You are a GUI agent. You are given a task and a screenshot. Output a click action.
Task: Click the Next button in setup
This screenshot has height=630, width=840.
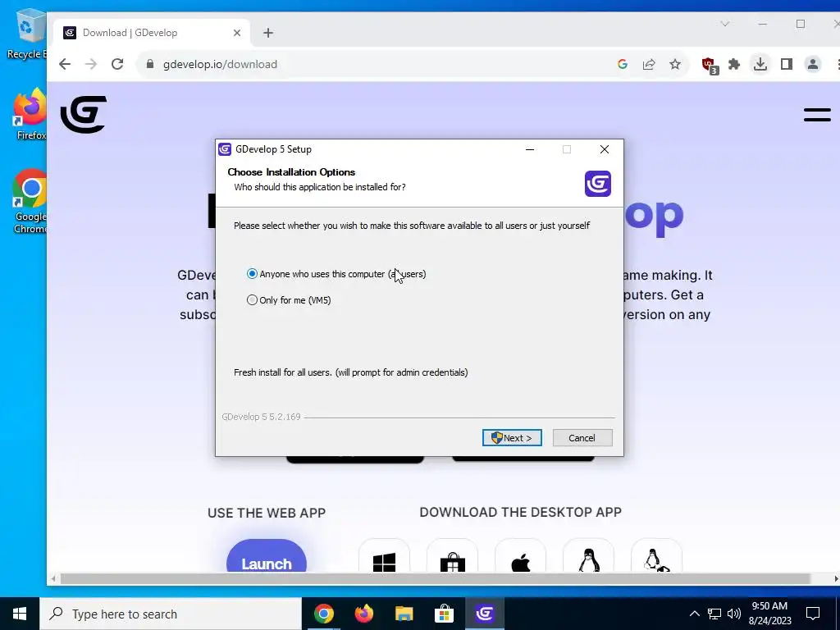tap(512, 438)
